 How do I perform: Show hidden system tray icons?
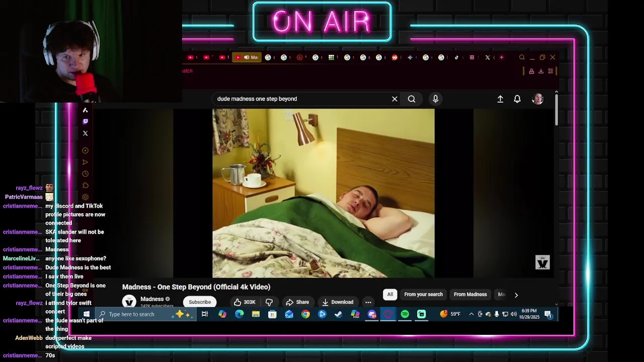[x=471, y=314]
